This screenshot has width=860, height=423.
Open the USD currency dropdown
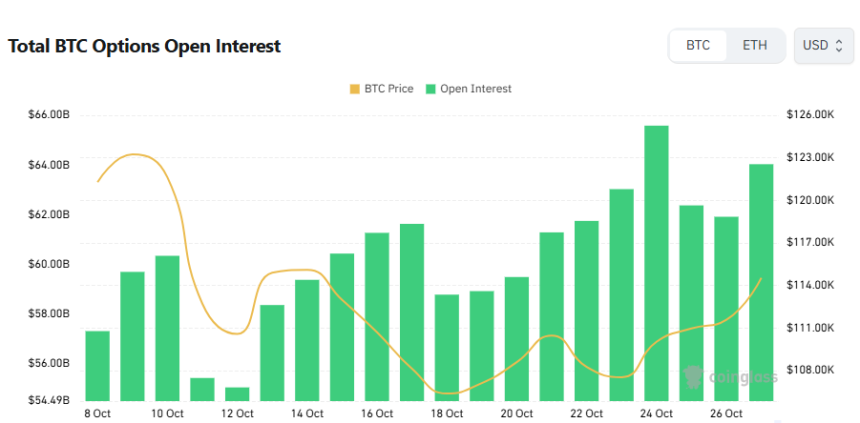click(x=822, y=46)
